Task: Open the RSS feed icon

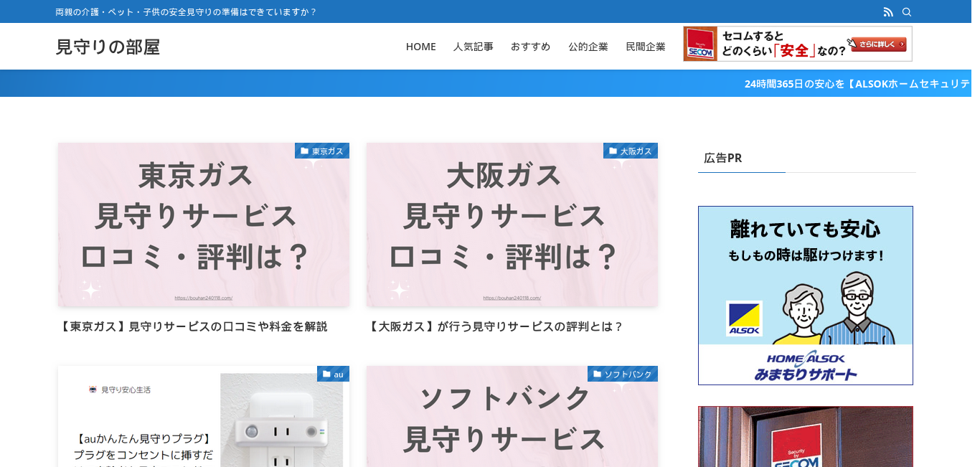Action: coord(888,12)
